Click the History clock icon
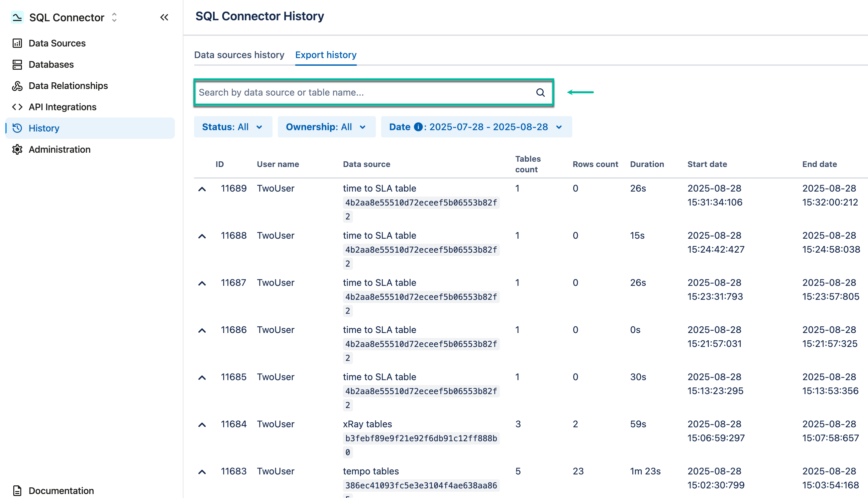Viewport: 868px width, 498px height. coord(18,128)
